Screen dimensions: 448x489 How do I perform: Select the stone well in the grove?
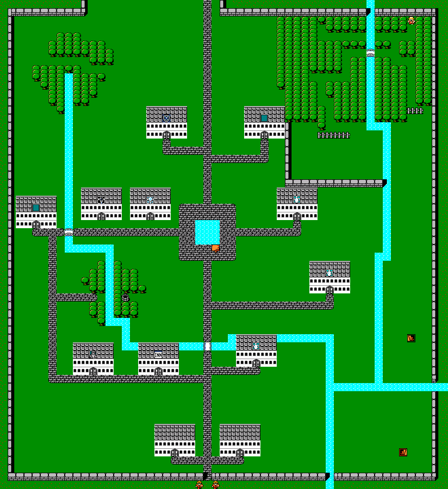coord(125,297)
